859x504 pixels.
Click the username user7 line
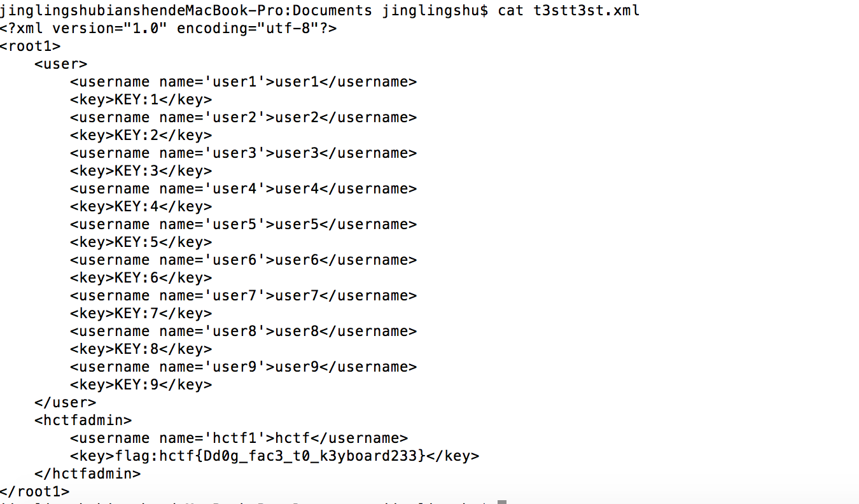244,296
